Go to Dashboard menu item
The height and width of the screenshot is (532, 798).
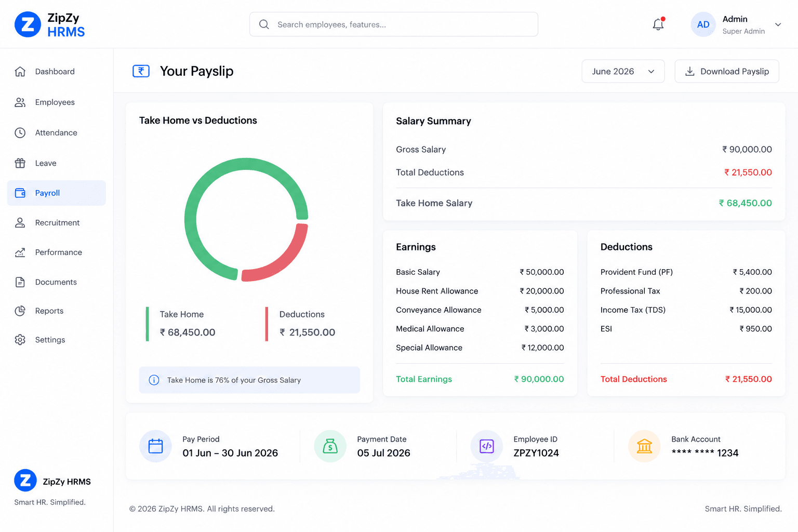57,72
